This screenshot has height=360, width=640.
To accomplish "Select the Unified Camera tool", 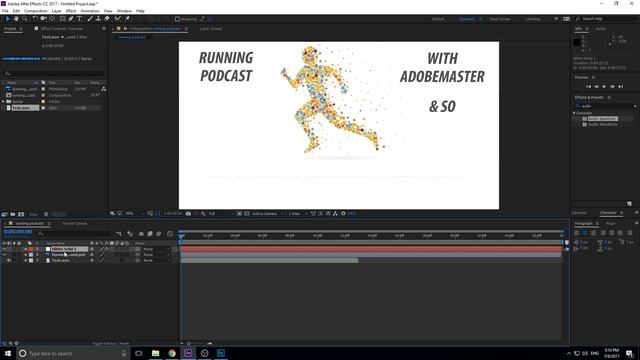I will click(43, 19).
